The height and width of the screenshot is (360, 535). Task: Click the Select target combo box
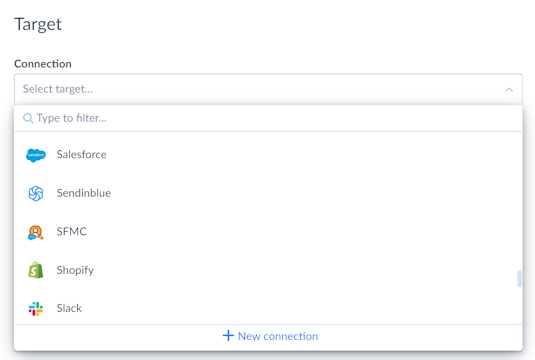pyautogui.click(x=268, y=89)
